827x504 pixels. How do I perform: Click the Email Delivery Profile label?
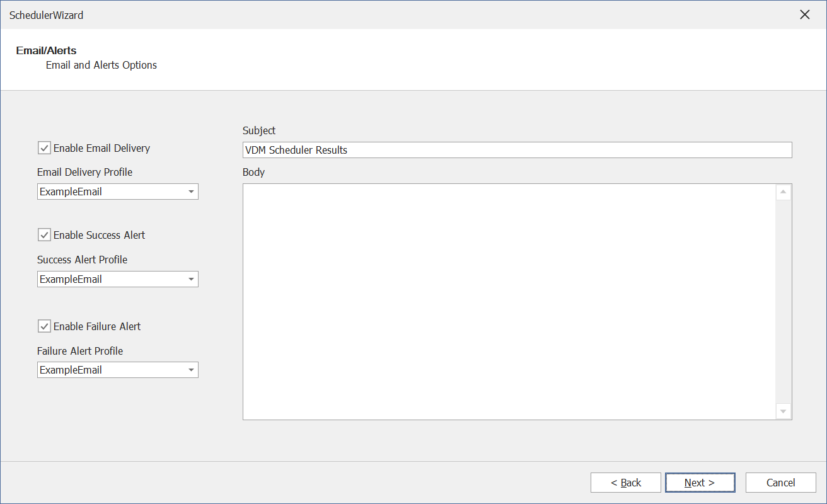(85, 171)
